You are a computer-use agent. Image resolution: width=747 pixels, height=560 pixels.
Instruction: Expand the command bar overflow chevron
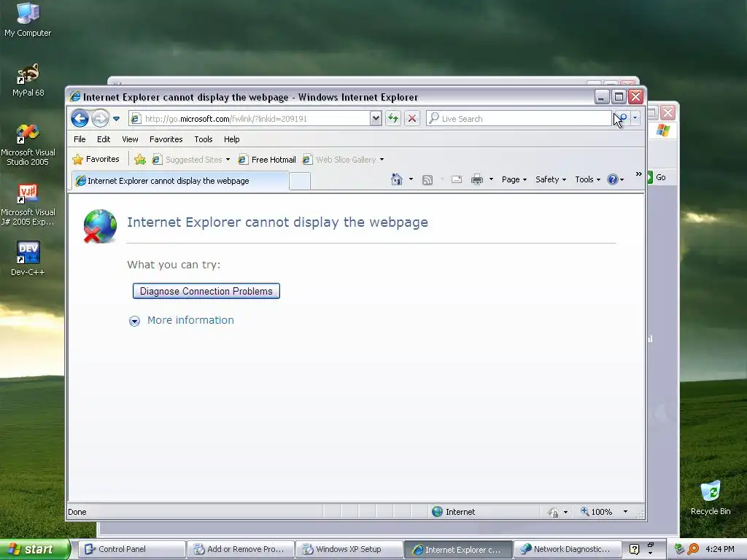(x=639, y=174)
